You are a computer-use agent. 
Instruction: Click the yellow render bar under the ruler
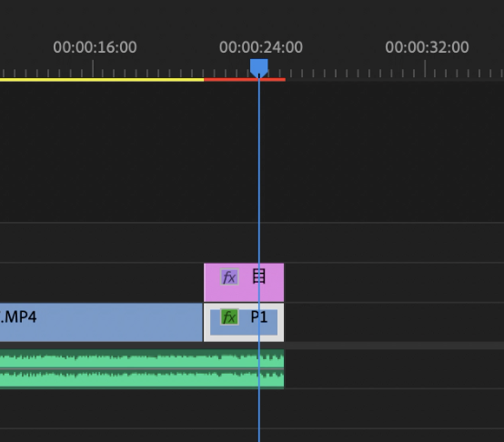point(102,80)
